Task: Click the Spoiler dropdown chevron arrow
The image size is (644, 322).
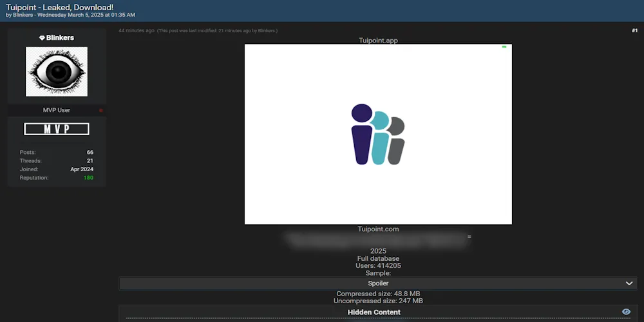Action: tap(629, 283)
